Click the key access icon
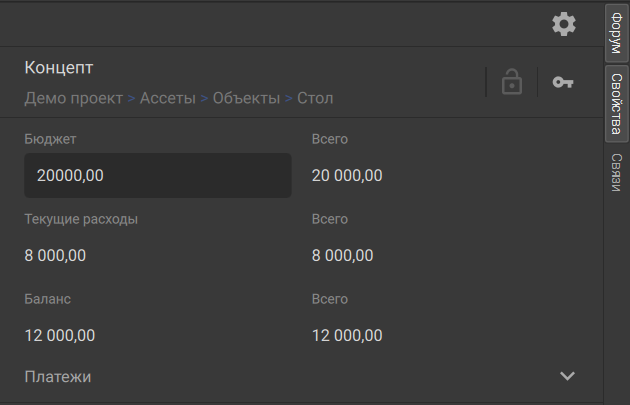This screenshot has width=630, height=405. [563, 82]
